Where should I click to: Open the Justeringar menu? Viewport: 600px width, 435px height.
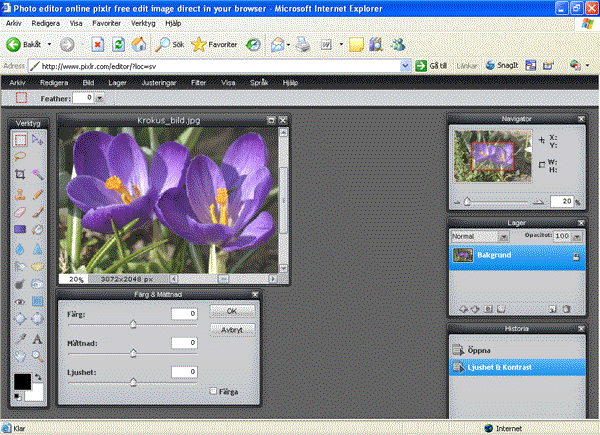pyautogui.click(x=162, y=82)
